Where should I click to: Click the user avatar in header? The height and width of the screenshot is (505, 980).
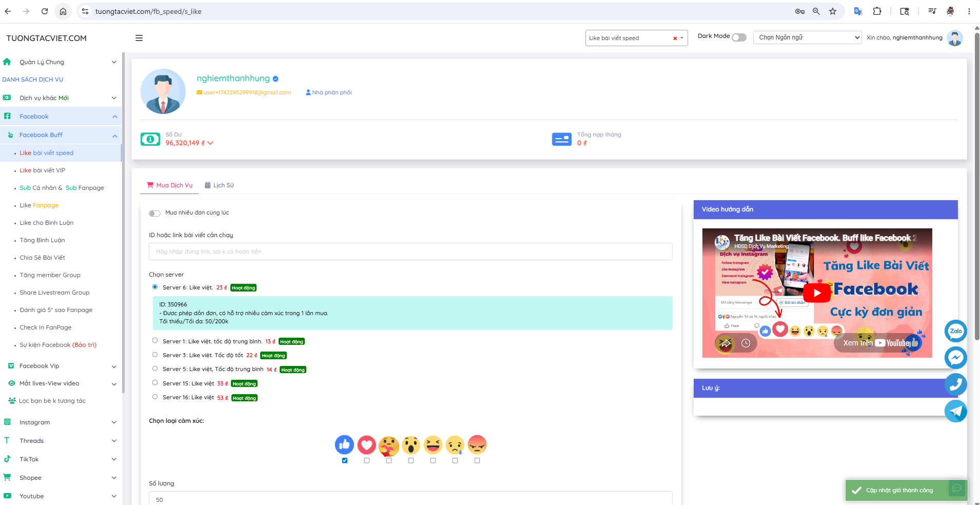[955, 38]
